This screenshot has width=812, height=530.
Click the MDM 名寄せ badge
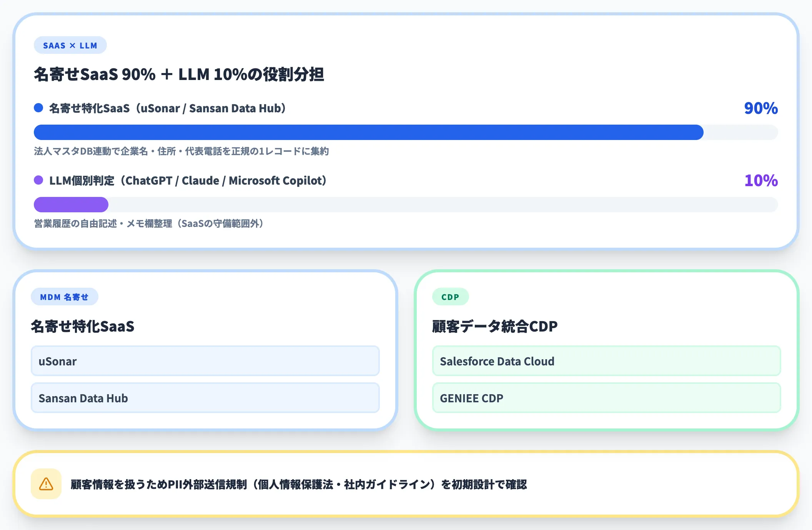pos(65,297)
